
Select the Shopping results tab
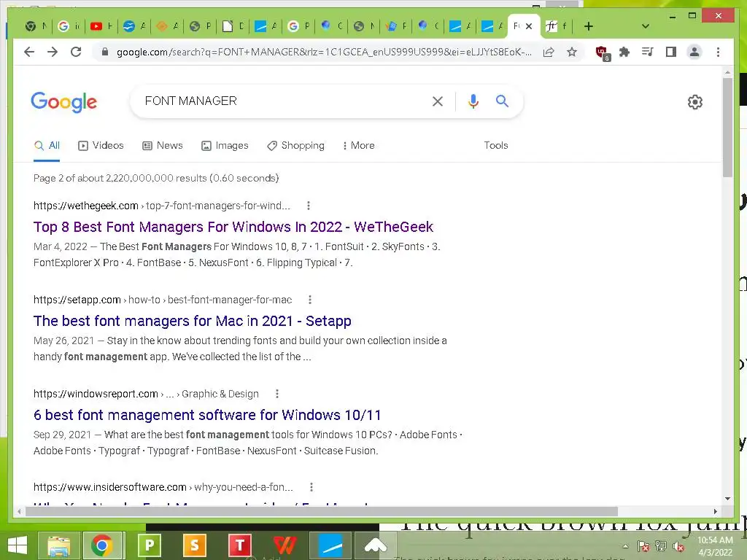(296, 145)
